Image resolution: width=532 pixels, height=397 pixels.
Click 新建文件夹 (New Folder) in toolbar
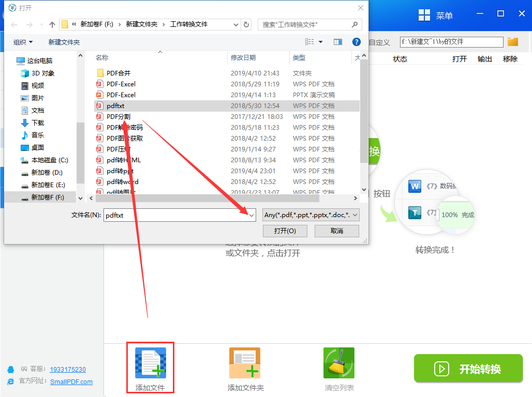pyautogui.click(x=64, y=42)
